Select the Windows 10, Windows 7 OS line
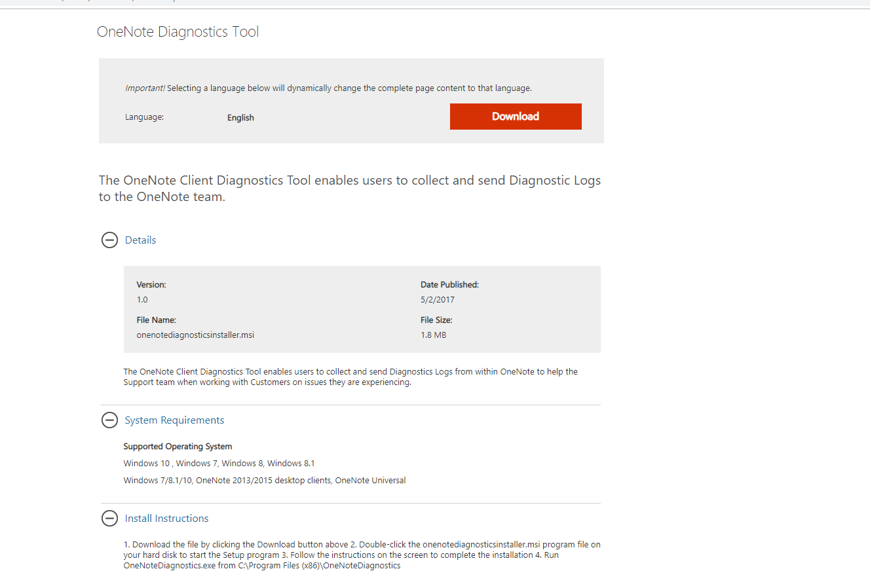Image resolution: width=870 pixels, height=588 pixels. click(219, 464)
